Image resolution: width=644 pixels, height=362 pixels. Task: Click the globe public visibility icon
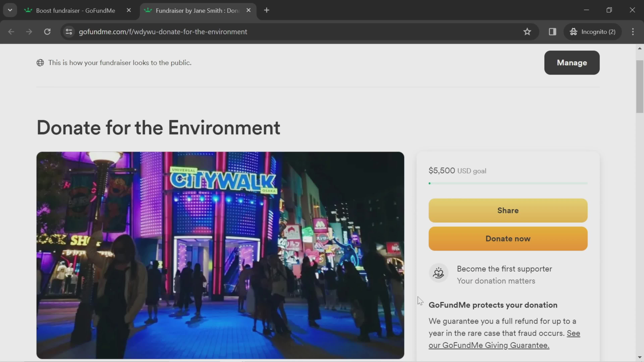click(40, 63)
